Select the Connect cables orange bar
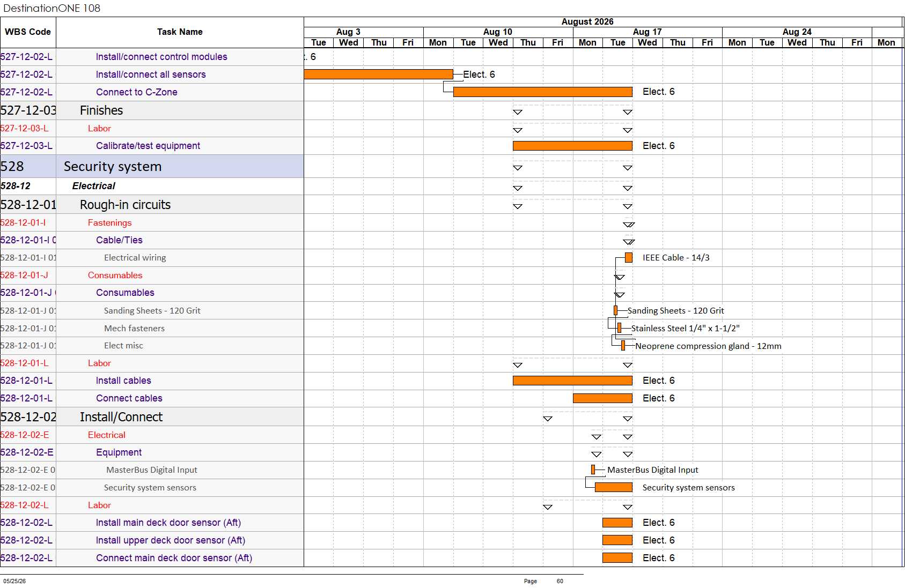This screenshot has height=588, width=905. pyautogui.click(x=602, y=398)
